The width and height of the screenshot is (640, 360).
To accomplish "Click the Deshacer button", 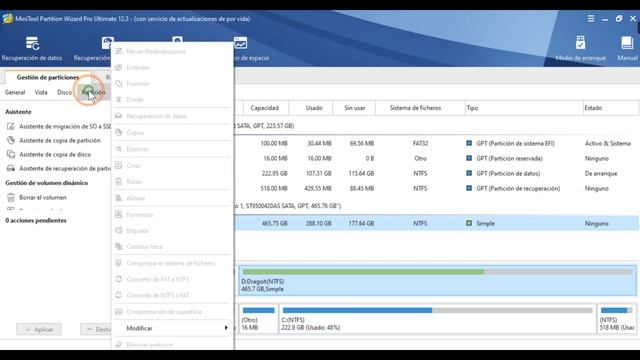I will tap(96, 329).
